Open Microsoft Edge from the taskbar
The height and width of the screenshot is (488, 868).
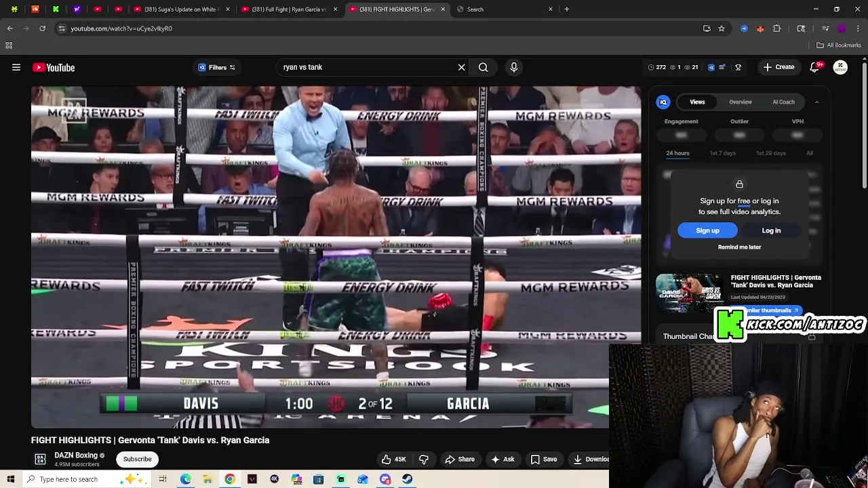[185, 479]
